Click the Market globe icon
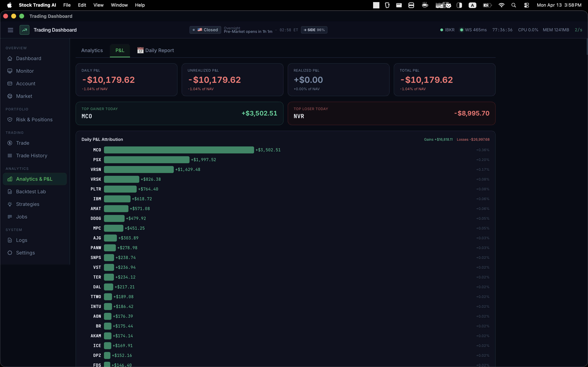 click(10, 96)
